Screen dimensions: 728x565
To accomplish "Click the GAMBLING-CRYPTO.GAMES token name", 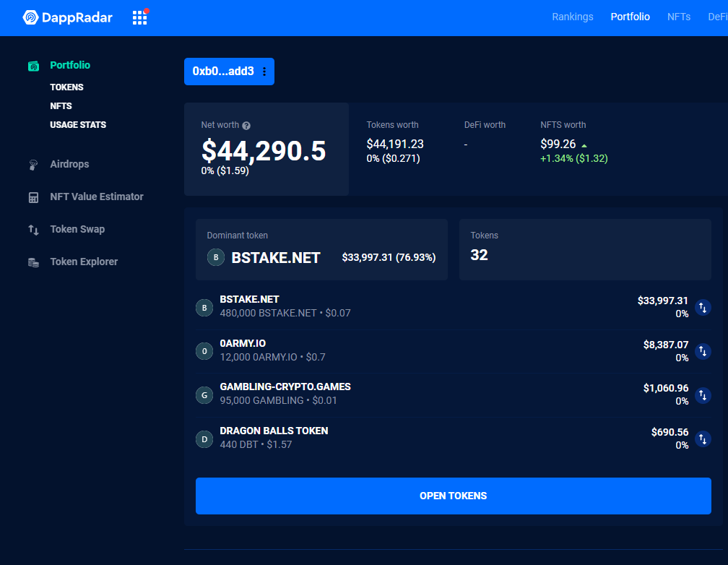I will tap(285, 387).
